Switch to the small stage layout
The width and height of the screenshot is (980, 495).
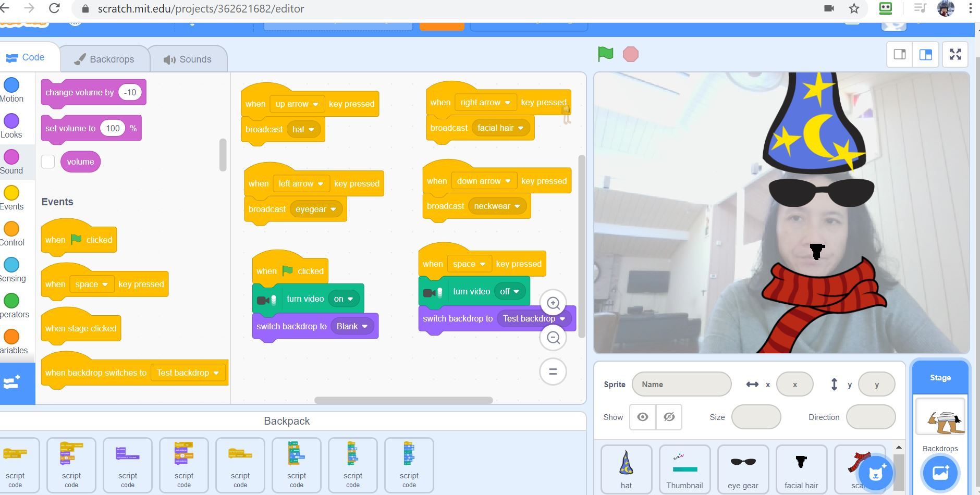900,54
